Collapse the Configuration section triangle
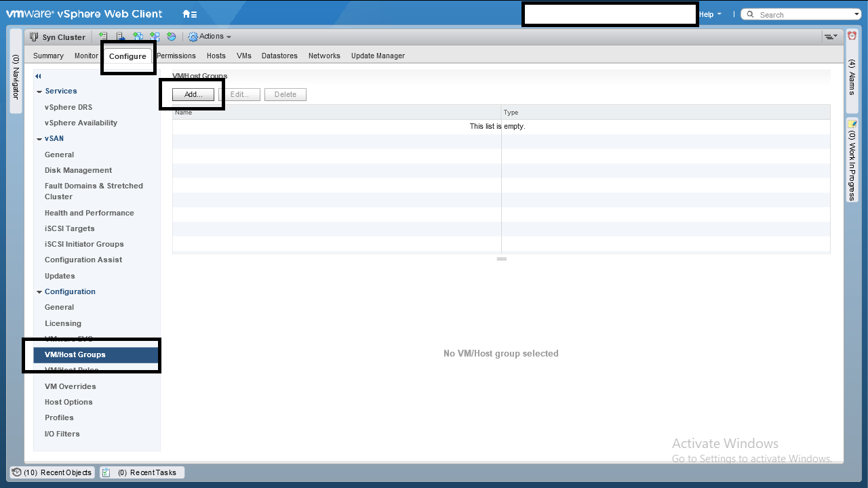The height and width of the screenshot is (488, 868). [x=39, y=292]
